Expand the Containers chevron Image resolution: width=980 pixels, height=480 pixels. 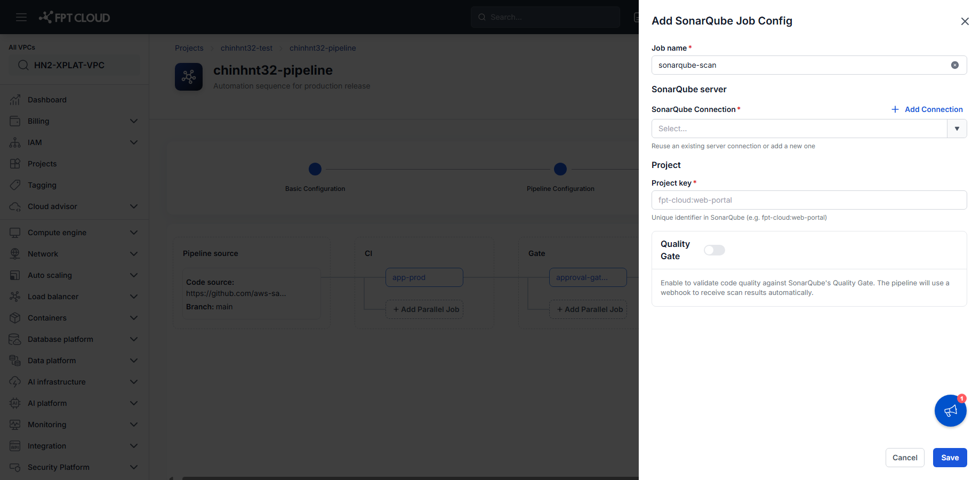point(134,318)
